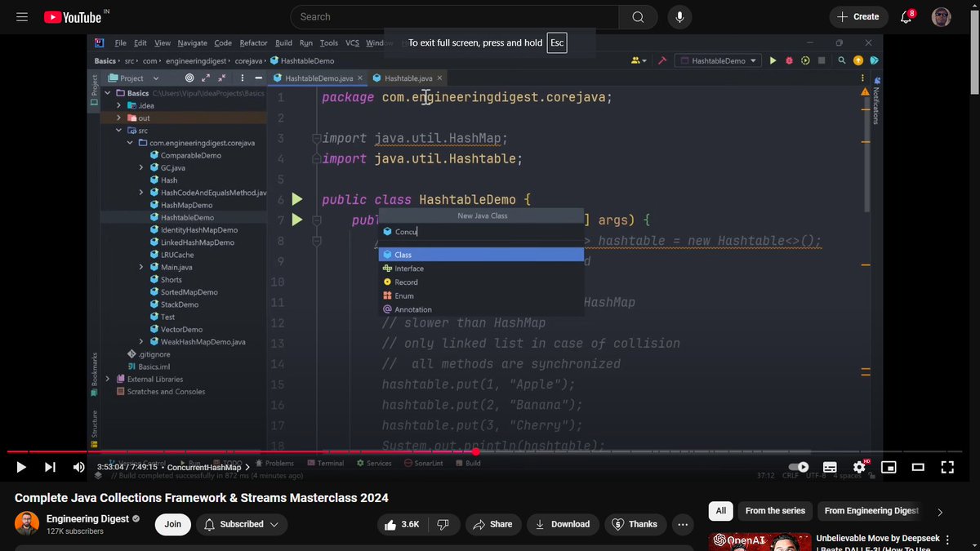This screenshot has height=551, width=980.
Task: Collapse the com.engineeringdigest.corejava package
Action: (x=130, y=143)
